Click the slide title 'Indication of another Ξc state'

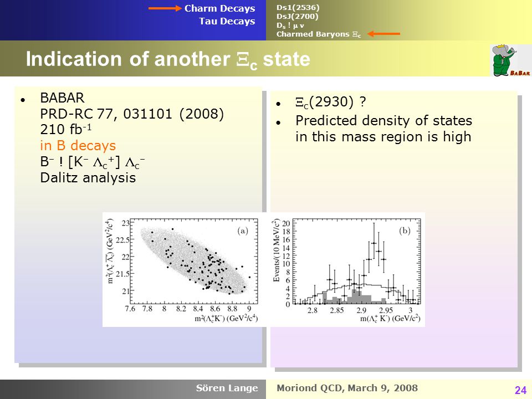(168, 59)
